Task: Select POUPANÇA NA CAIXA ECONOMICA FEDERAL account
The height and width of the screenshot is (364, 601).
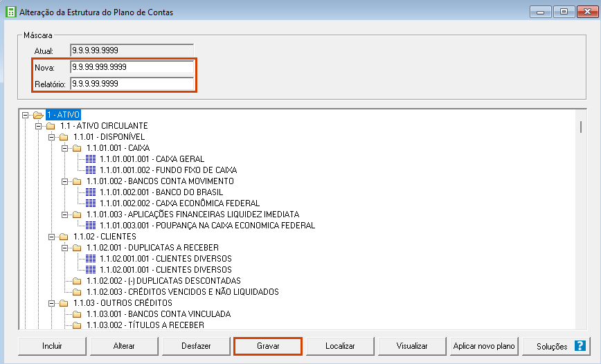Action: coord(207,226)
